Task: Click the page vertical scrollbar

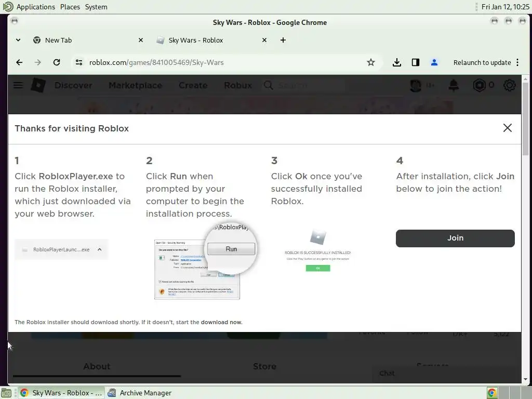Action: [525, 119]
